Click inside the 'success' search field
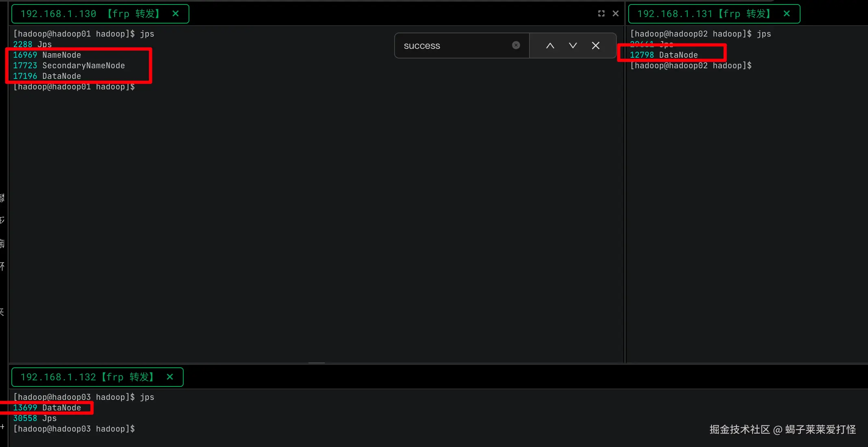Viewport: 868px width, 447px height. (451, 46)
